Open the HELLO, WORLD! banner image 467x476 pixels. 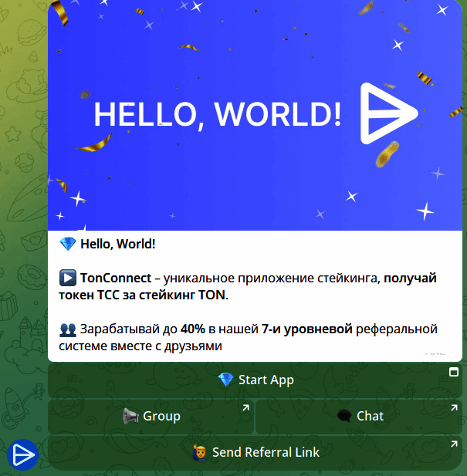[x=255, y=115]
